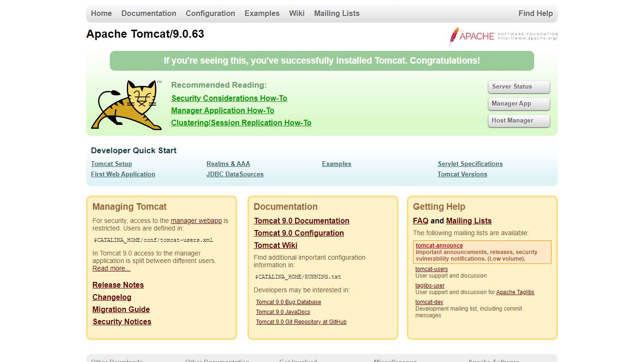
Task: Open Servlet Specifications link
Action: tap(470, 164)
